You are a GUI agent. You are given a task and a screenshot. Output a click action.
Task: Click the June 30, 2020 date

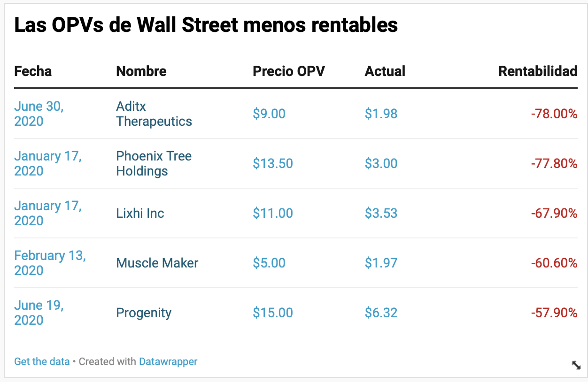pyautogui.click(x=39, y=114)
